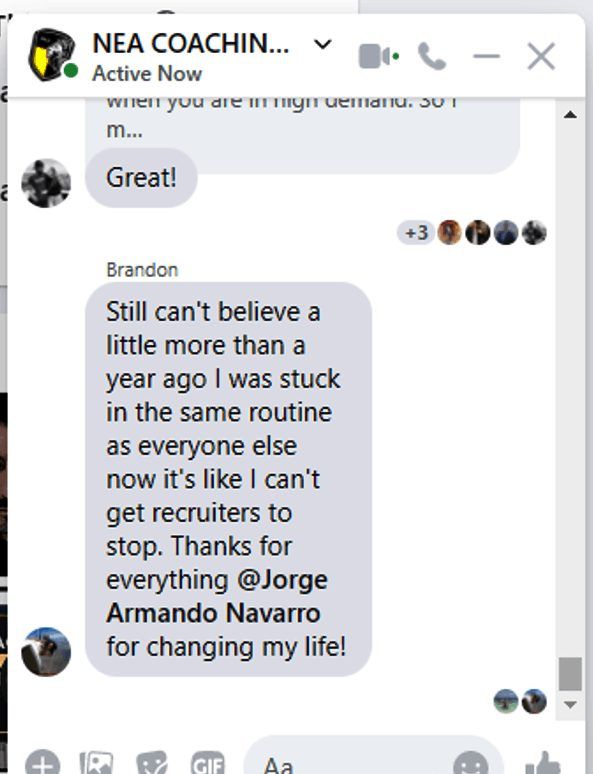Open avatar beside the Great! message
Image resolution: width=593 pixels, height=774 pixels.
click(46, 183)
